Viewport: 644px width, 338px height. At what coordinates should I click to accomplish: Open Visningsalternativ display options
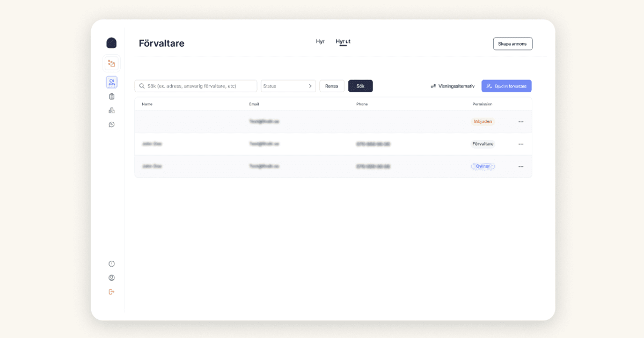point(452,86)
